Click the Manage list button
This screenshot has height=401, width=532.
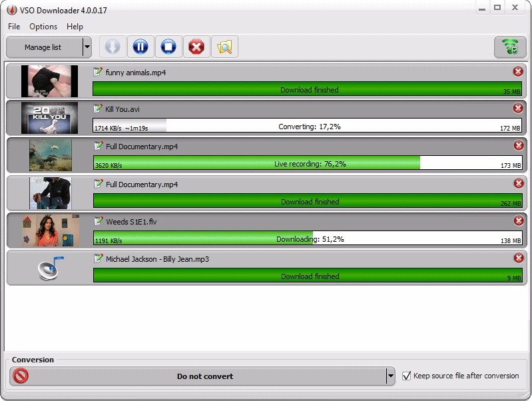44,47
